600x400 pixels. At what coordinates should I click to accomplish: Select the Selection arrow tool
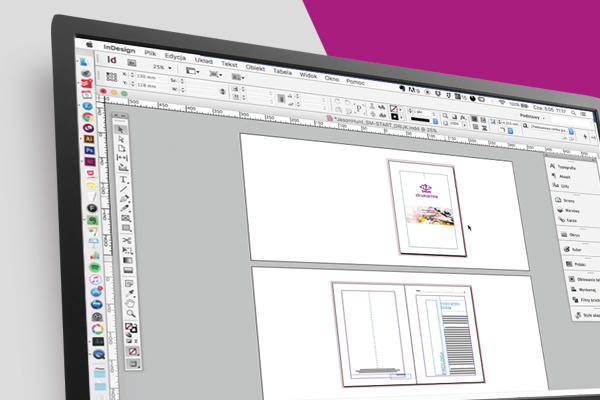point(121,130)
